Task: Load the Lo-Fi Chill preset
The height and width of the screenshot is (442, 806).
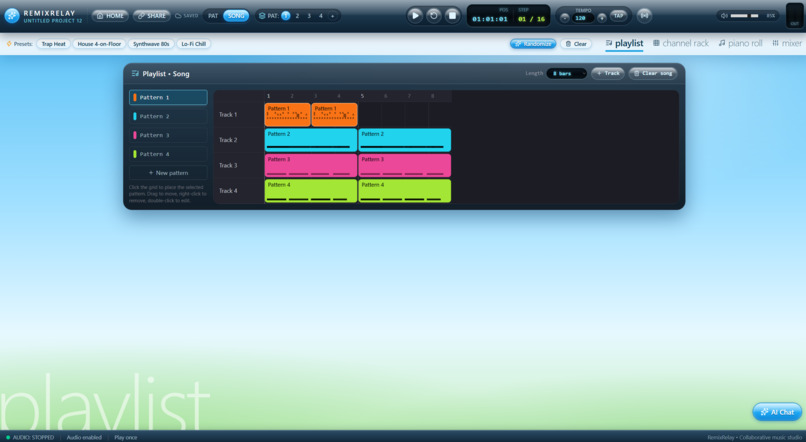Action: click(x=194, y=44)
